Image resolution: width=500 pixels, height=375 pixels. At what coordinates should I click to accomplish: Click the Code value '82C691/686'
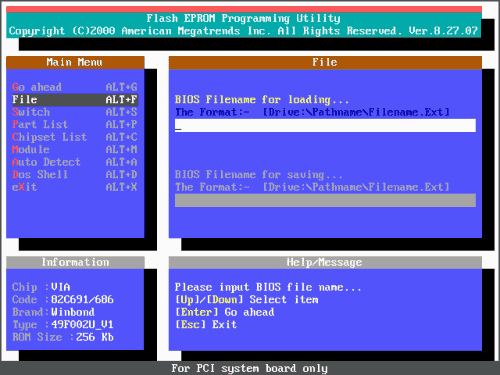[x=82, y=299]
